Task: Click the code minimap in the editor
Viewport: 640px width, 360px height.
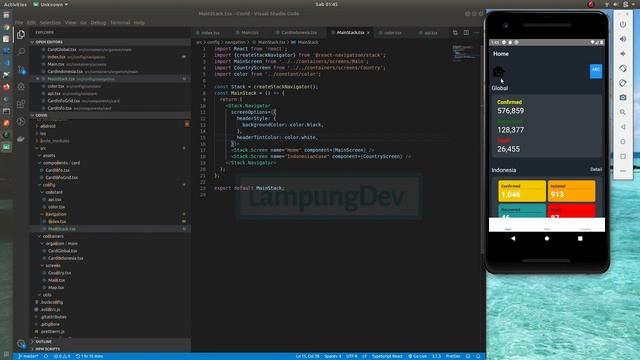Action: [465, 52]
